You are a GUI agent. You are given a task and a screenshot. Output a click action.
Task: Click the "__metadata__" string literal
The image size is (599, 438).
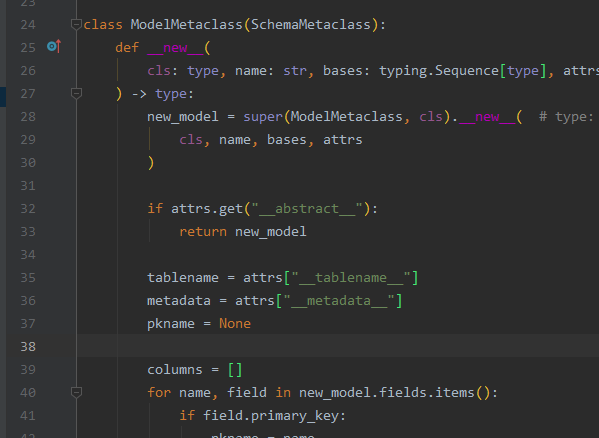coord(339,301)
